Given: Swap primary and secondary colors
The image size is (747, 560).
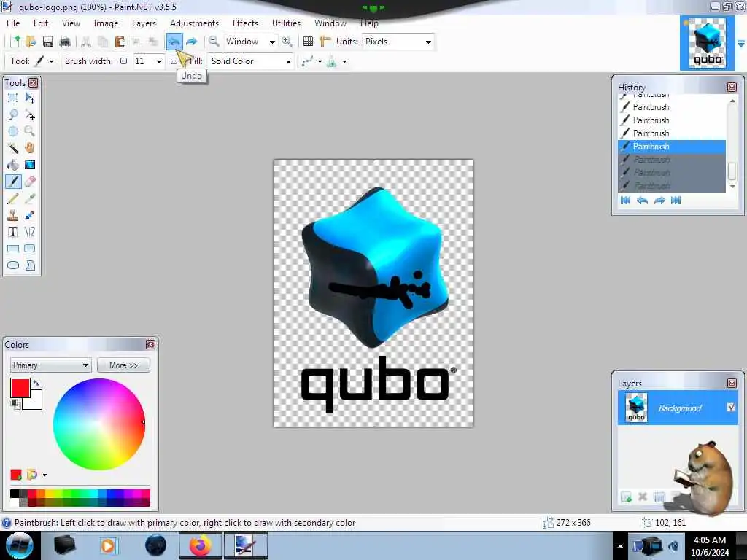Looking at the screenshot, I should pyautogui.click(x=36, y=383).
